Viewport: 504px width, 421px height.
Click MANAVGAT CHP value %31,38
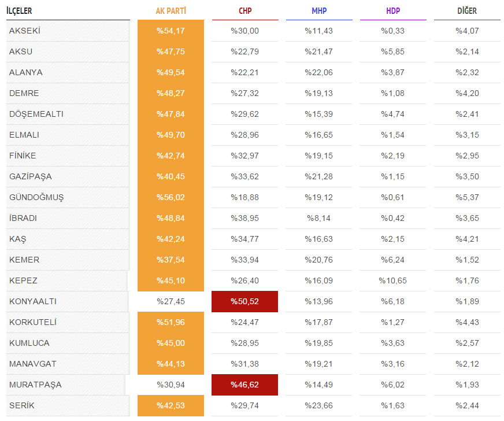[x=244, y=364]
